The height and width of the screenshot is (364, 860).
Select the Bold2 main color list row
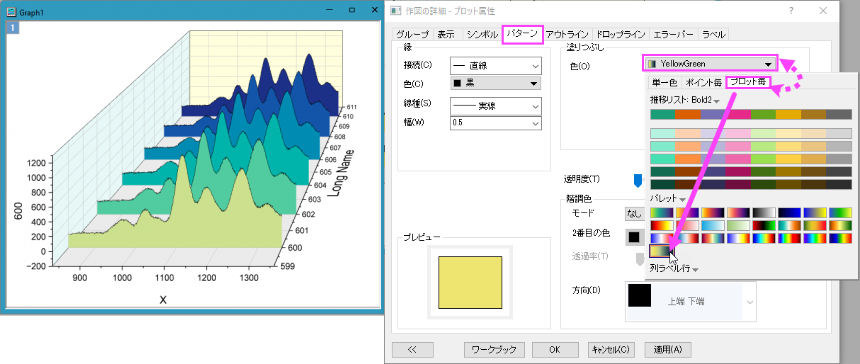(x=751, y=114)
